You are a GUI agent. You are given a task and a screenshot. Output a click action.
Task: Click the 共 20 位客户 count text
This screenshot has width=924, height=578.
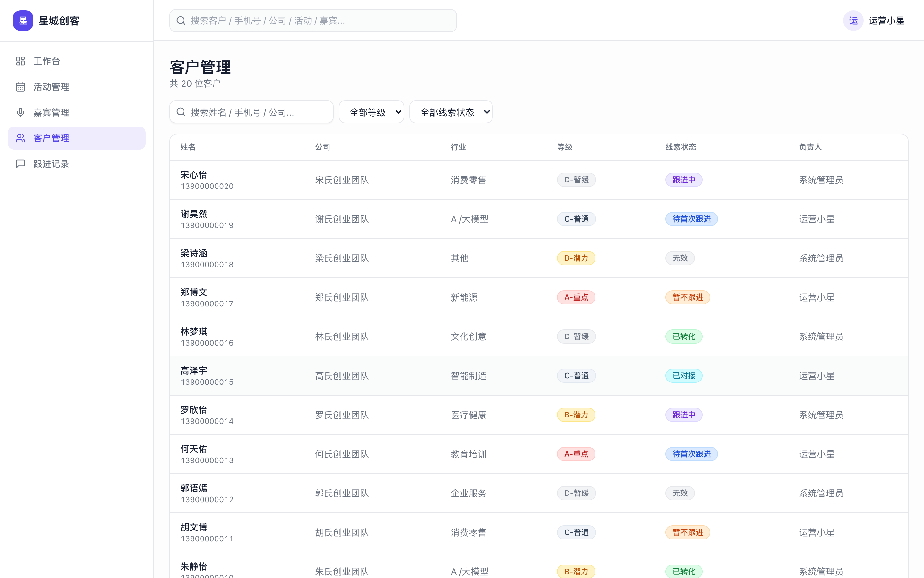point(195,83)
